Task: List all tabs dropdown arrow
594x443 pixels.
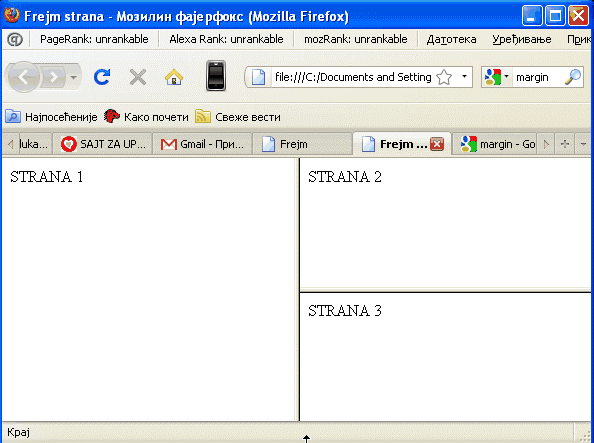Action: (583, 144)
